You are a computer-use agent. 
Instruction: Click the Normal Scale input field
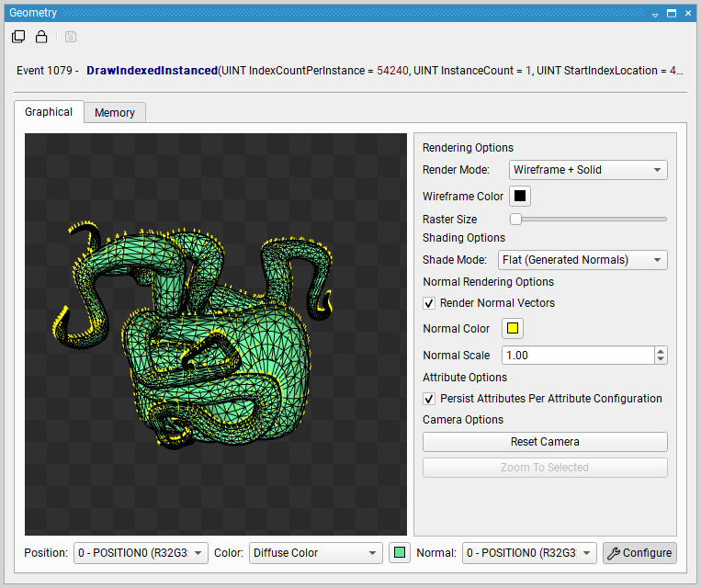click(577, 356)
